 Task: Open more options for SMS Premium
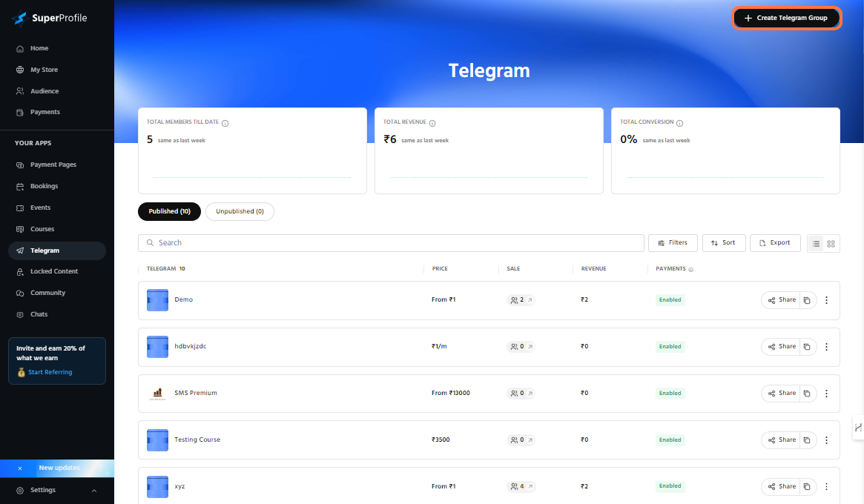click(x=826, y=394)
